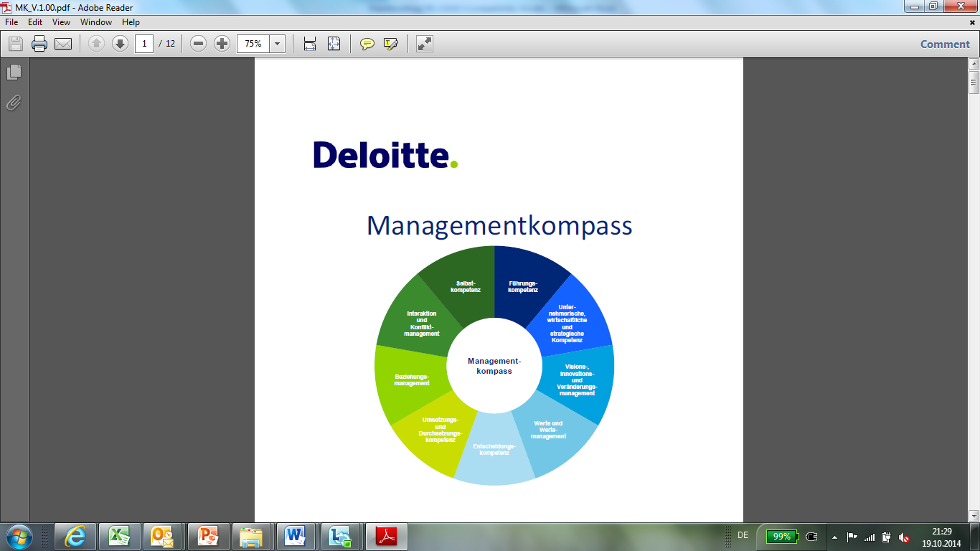
Task: Select Fit One Full Page icon
Action: (x=334, y=44)
